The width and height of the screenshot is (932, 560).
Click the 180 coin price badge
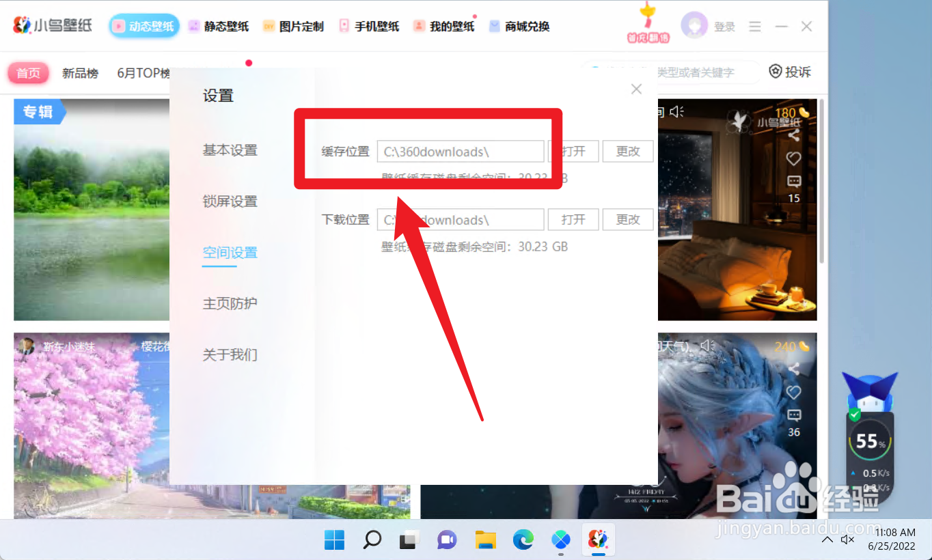pyautogui.click(x=793, y=113)
